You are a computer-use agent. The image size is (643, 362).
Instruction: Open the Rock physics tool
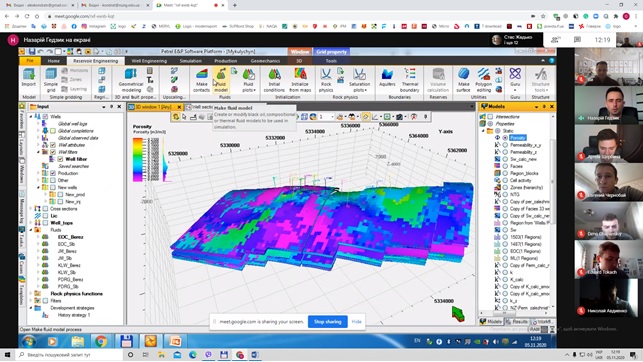coord(326,80)
